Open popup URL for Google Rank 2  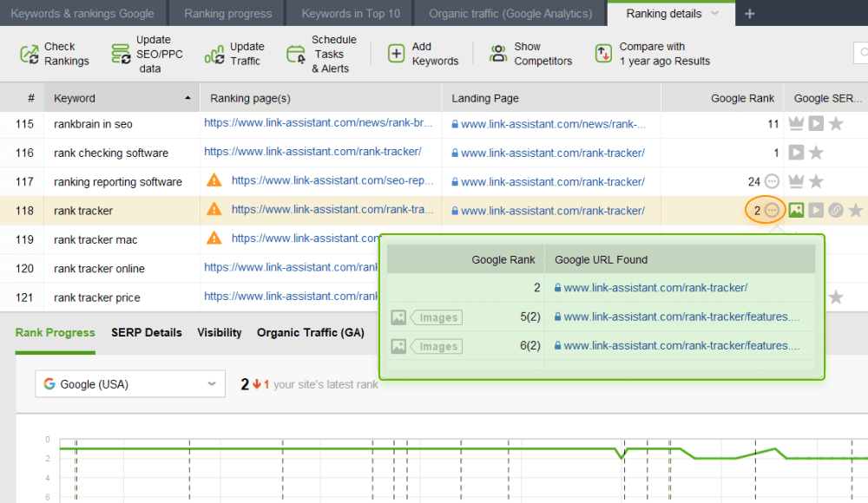coord(655,288)
